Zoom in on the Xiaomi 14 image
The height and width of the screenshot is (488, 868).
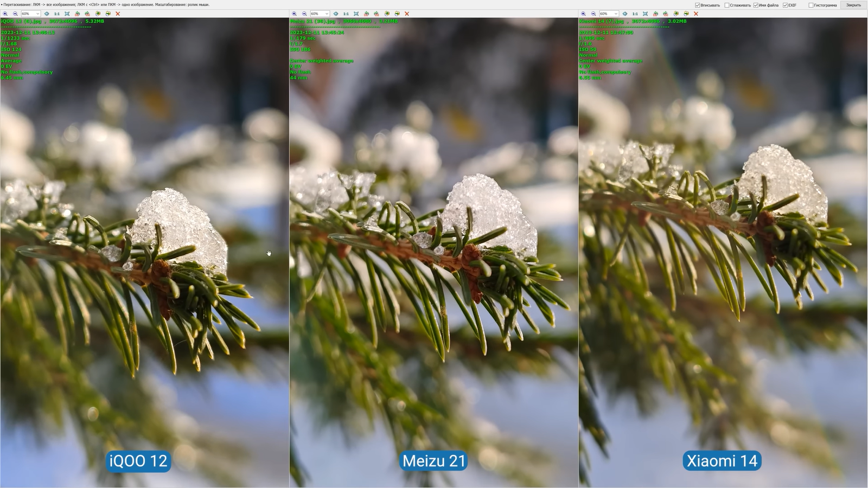click(584, 14)
